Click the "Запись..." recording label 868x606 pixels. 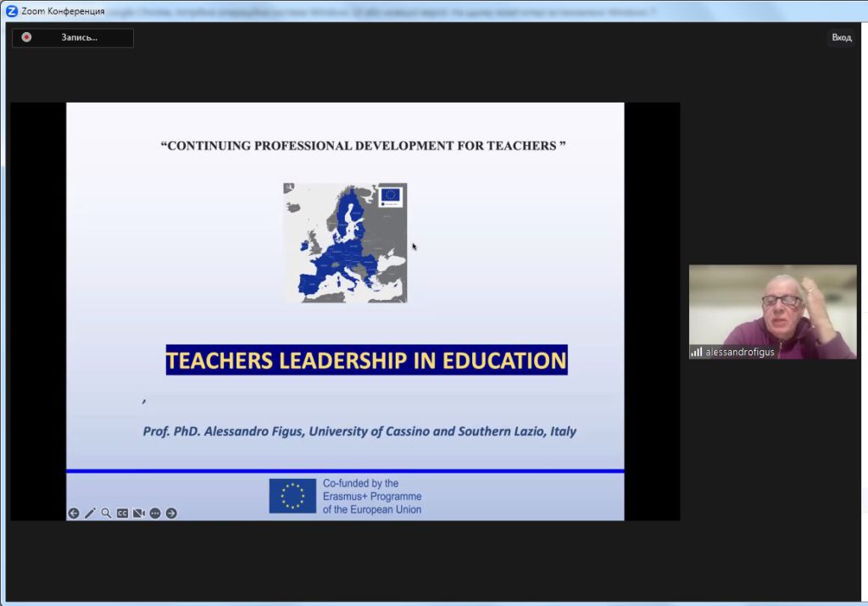point(80,37)
